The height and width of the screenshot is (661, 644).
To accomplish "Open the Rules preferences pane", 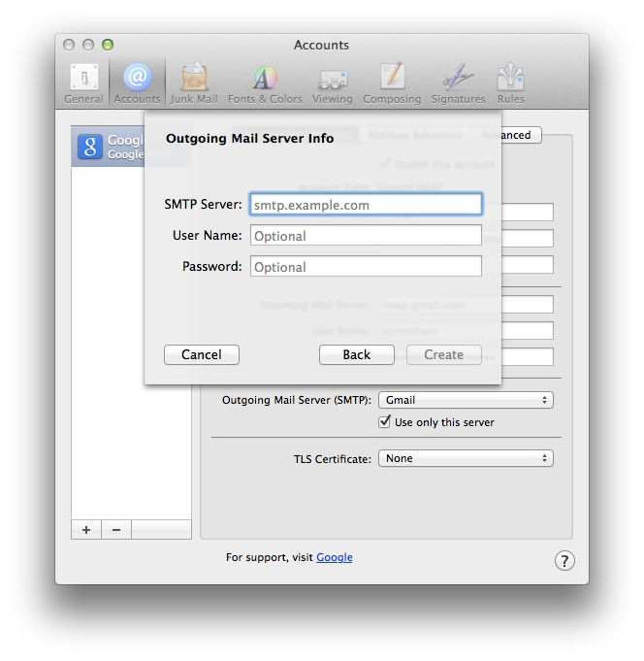I will point(510,83).
